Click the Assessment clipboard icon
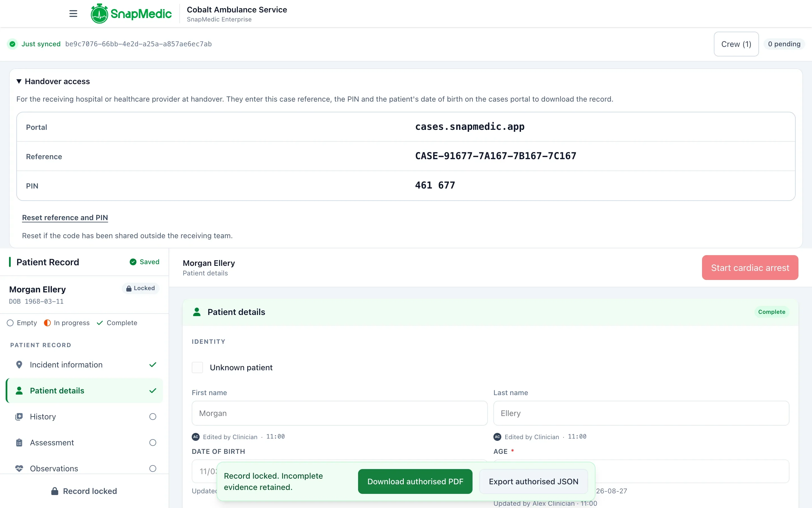812x508 pixels. (x=19, y=443)
